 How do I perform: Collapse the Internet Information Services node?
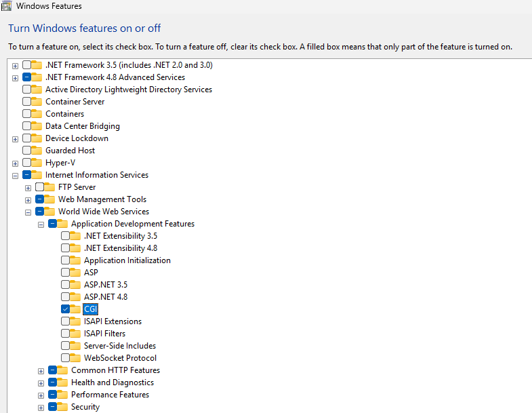[x=16, y=176]
